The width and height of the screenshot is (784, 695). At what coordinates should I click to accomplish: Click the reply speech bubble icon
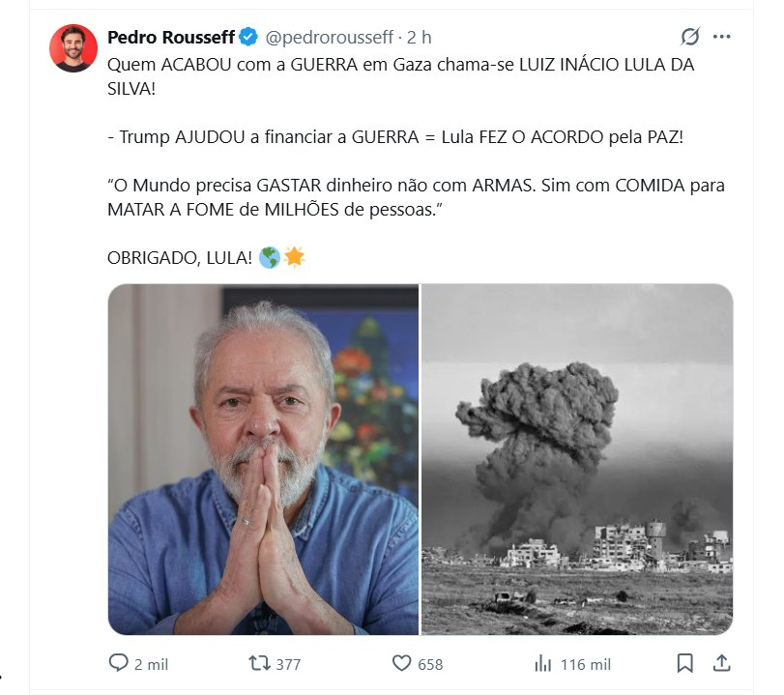point(119,663)
